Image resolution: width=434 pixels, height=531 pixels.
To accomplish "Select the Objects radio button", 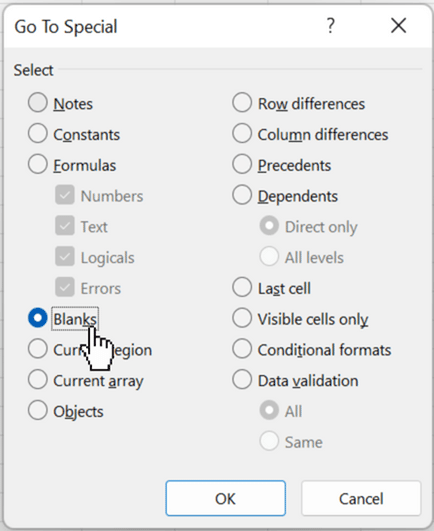I will [38, 410].
